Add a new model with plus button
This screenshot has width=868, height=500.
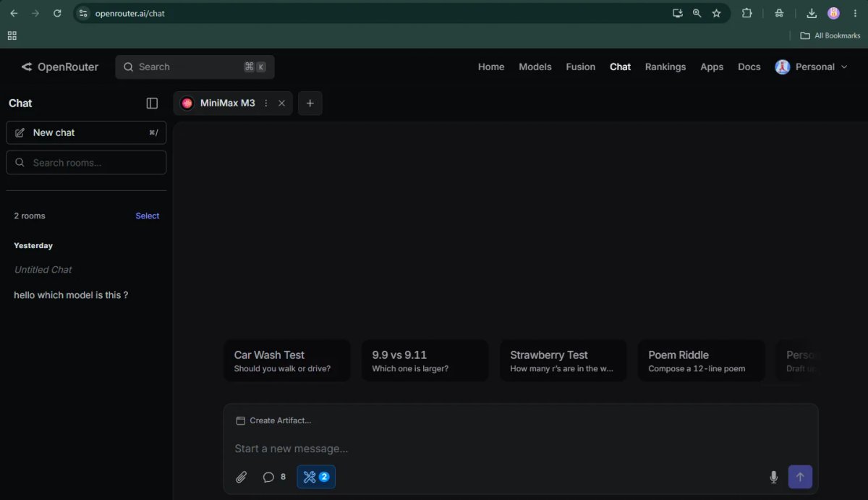pyautogui.click(x=310, y=103)
